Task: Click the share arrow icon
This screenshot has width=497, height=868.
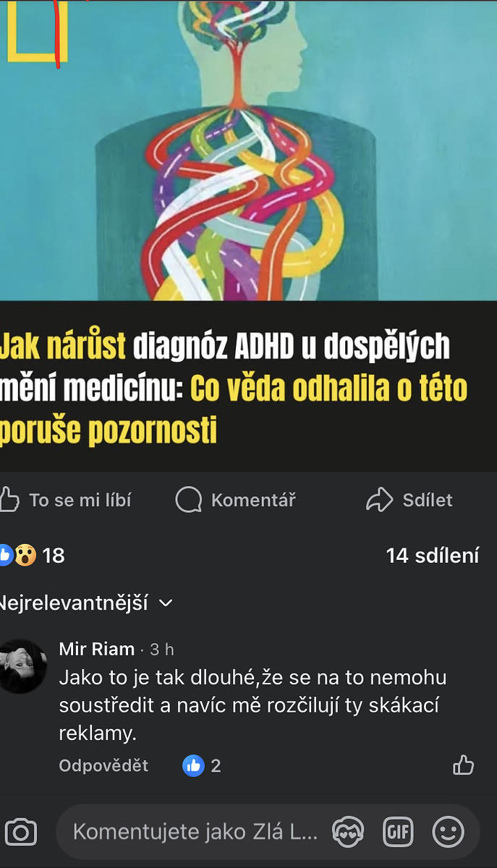Action: 379,500
